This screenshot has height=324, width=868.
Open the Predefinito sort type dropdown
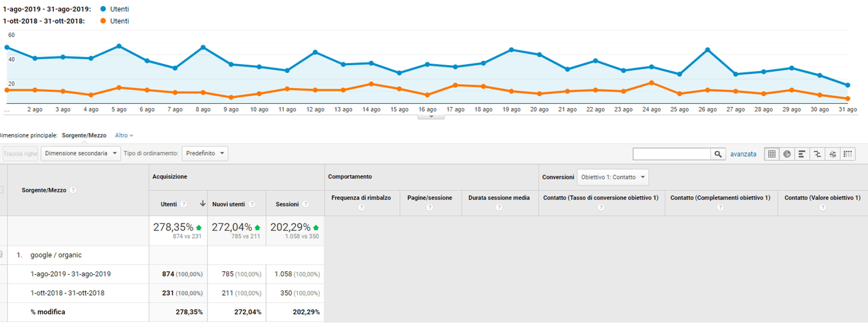205,153
